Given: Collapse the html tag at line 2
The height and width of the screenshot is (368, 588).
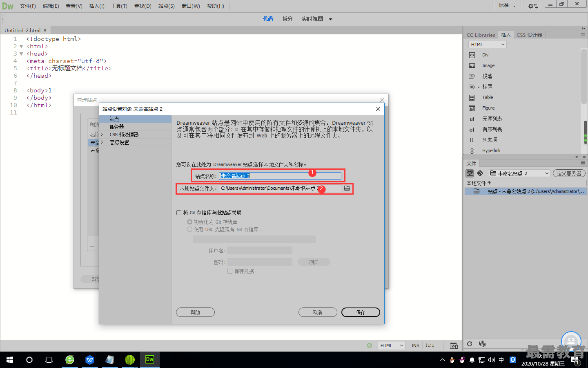Looking at the screenshot, I should coord(21,47).
